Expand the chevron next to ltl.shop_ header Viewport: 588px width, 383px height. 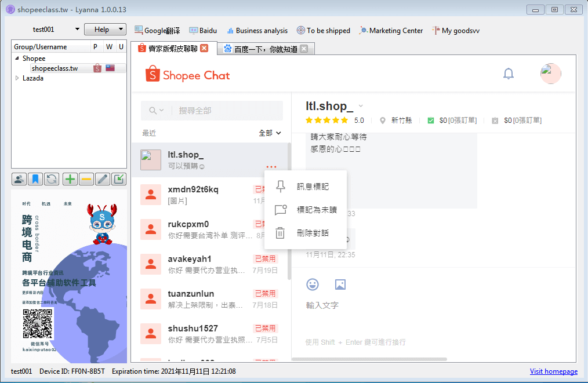pyautogui.click(x=361, y=106)
